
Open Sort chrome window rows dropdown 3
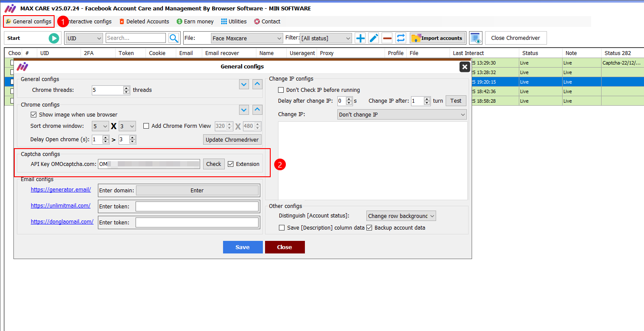tap(127, 127)
